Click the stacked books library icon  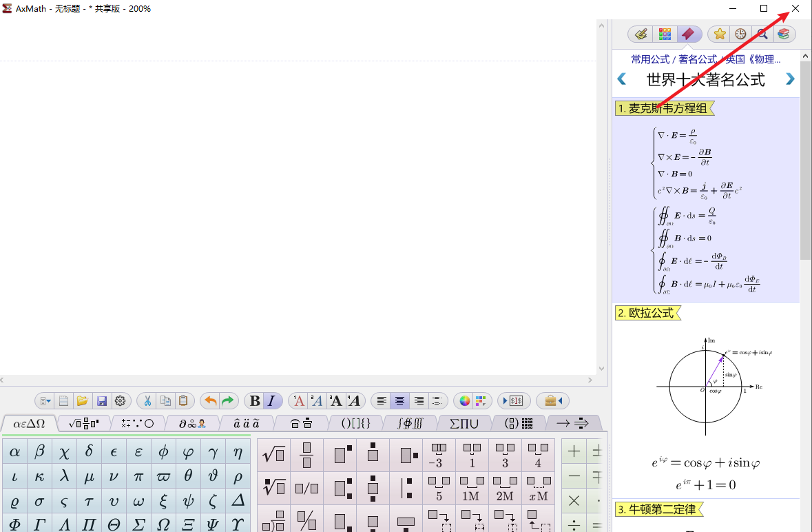point(784,34)
